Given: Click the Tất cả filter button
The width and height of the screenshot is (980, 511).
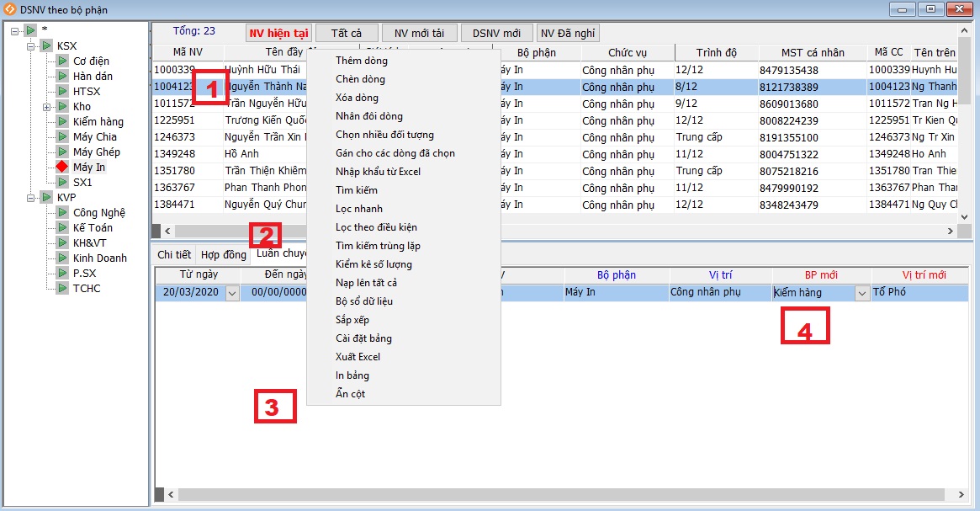Looking at the screenshot, I should [347, 33].
